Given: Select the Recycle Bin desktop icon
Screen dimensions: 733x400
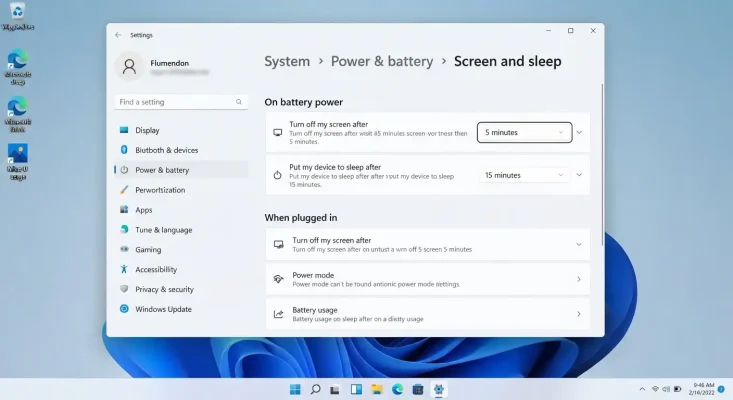Looking at the screenshot, I should coord(18,16).
